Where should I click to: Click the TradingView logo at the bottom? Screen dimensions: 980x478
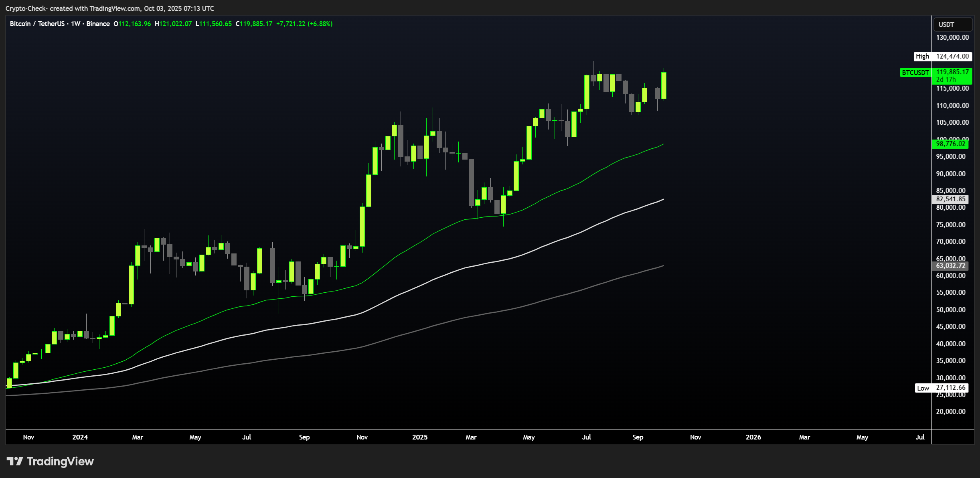50,461
